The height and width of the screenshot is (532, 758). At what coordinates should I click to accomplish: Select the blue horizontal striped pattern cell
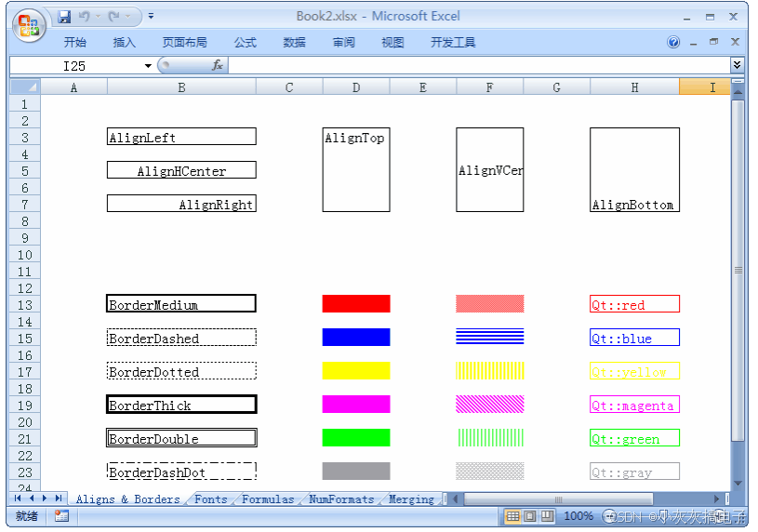click(x=490, y=337)
